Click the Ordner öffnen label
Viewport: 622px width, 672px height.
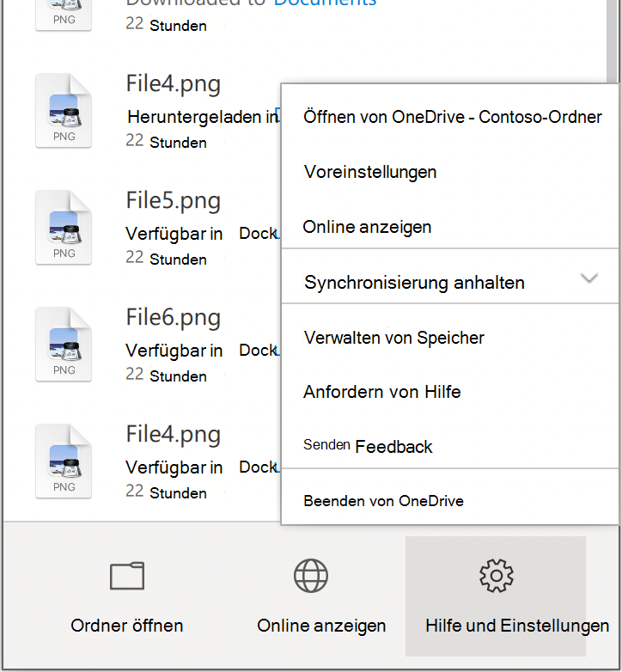(127, 626)
